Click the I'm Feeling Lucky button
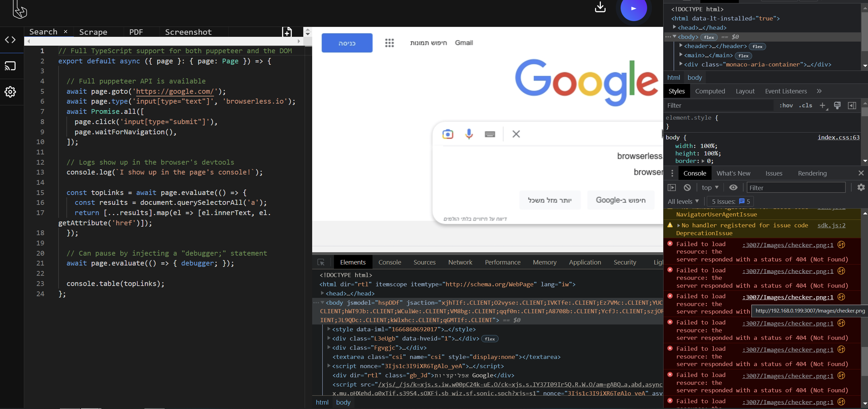This screenshot has height=409, width=868. (550, 200)
